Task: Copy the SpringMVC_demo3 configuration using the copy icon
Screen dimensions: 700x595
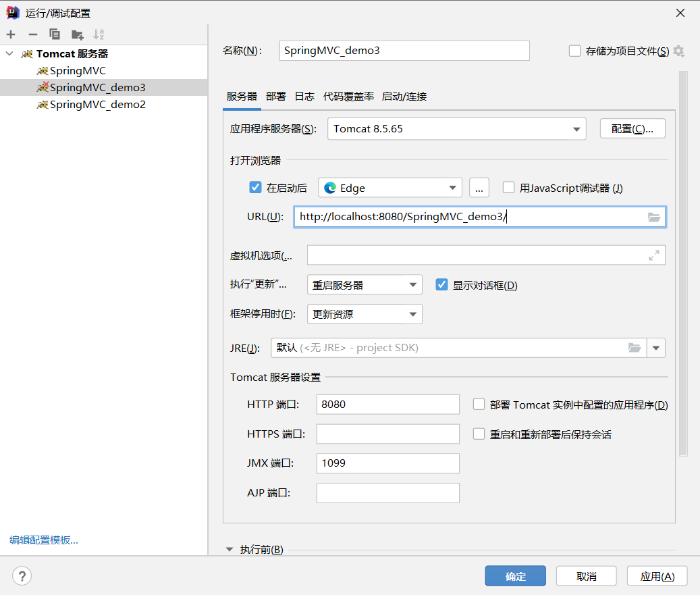Action: click(55, 34)
